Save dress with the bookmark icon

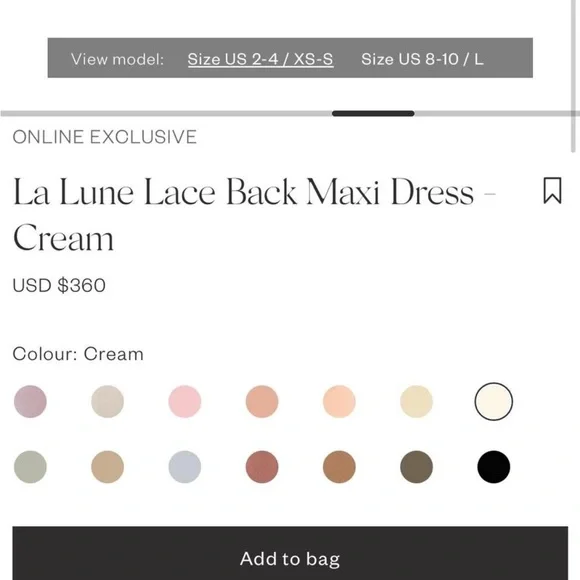(552, 190)
